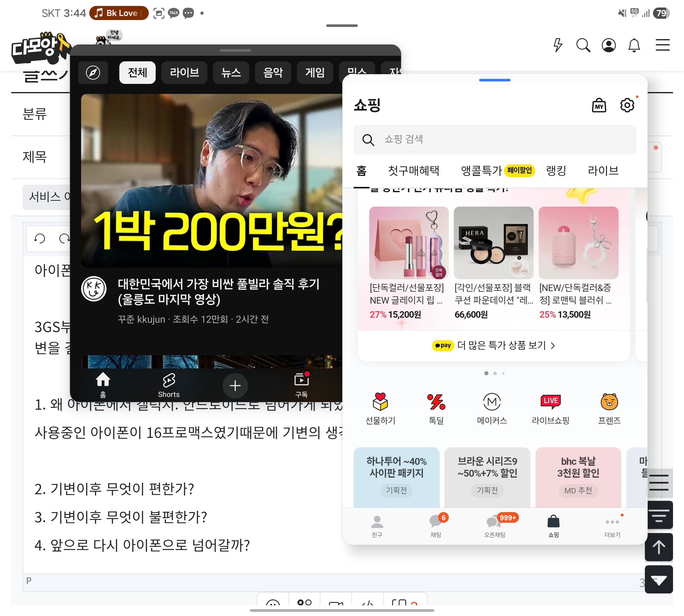Tap the KakaoTalk TALK status bar icon
This screenshot has height=616, width=684.
click(174, 13)
